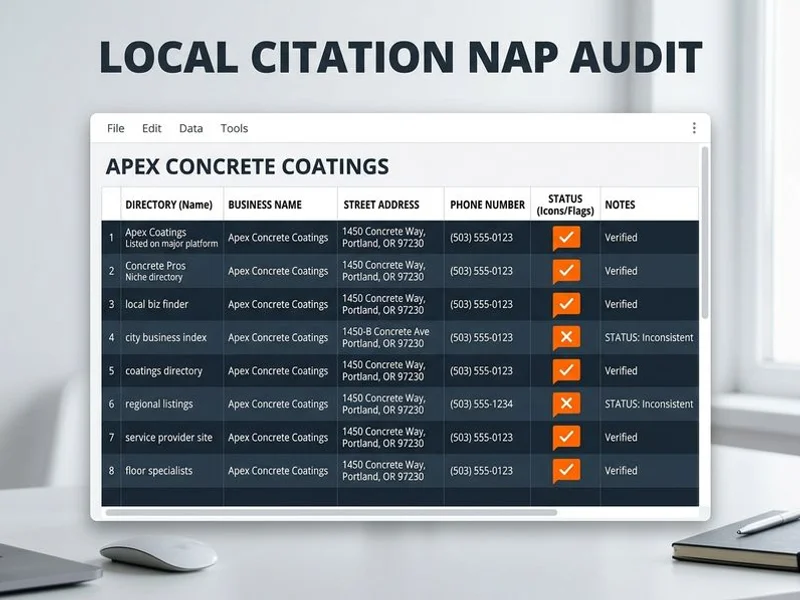Click the checkmark icon for coatings directory
Screen dimensions: 800x600
click(x=566, y=371)
